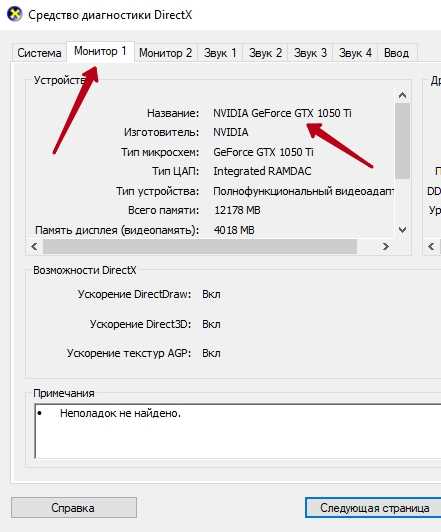Switch to the Звук 2 tab

[265, 53]
